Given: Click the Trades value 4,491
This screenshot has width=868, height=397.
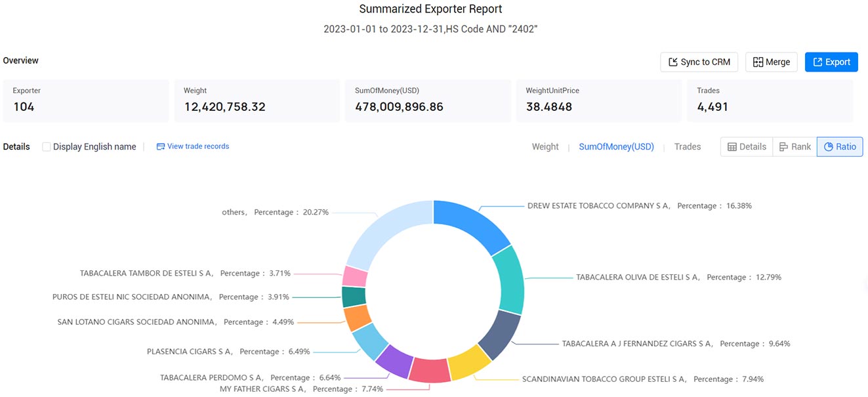Looking at the screenshot, I should coord(713,106).
